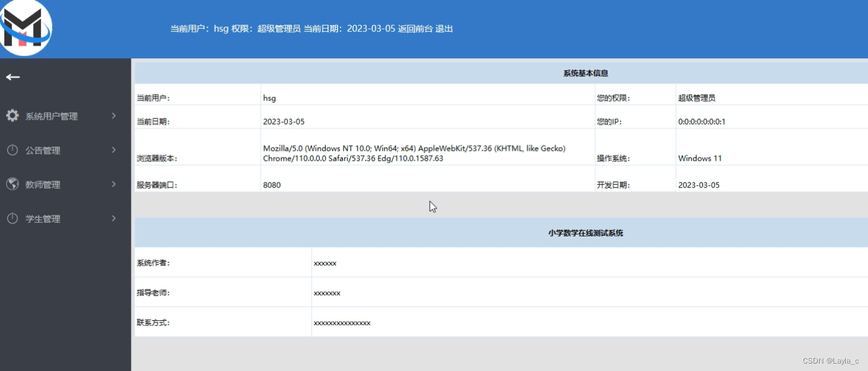Click 当前用户: label in info table

click(153, 98)
